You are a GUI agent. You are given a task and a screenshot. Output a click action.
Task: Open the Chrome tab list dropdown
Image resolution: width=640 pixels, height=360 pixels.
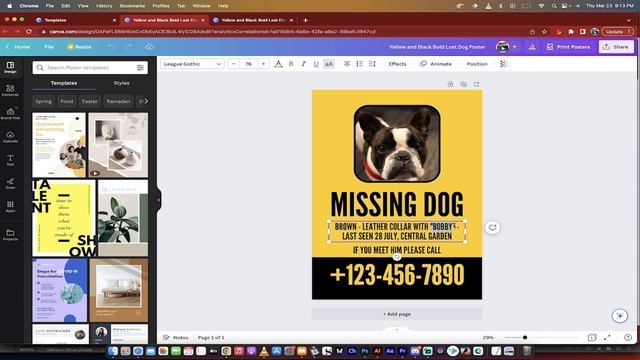tap(628, 20)
